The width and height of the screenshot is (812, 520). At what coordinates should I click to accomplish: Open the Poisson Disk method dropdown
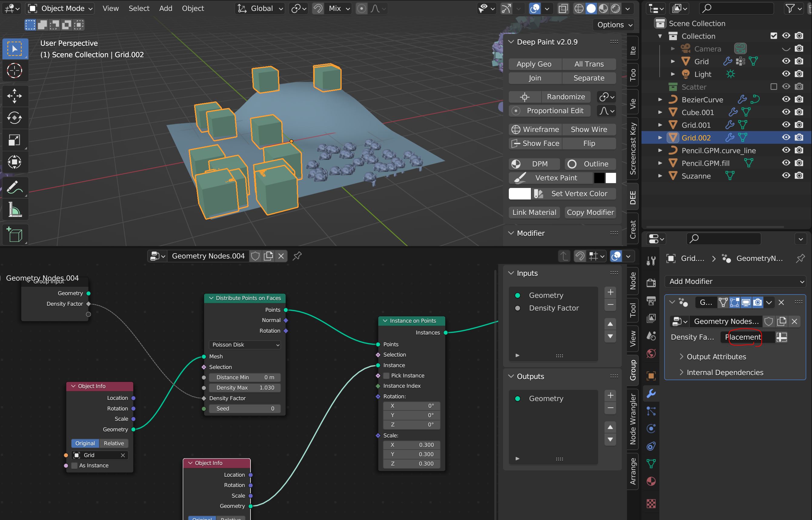click(244, 345)
